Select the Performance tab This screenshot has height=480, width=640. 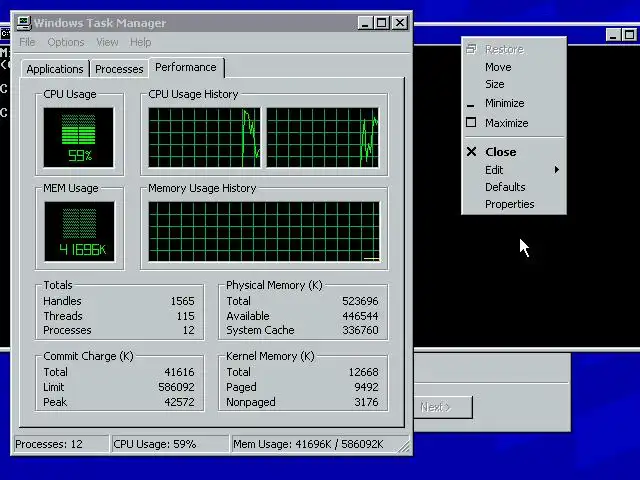point(186,67)
